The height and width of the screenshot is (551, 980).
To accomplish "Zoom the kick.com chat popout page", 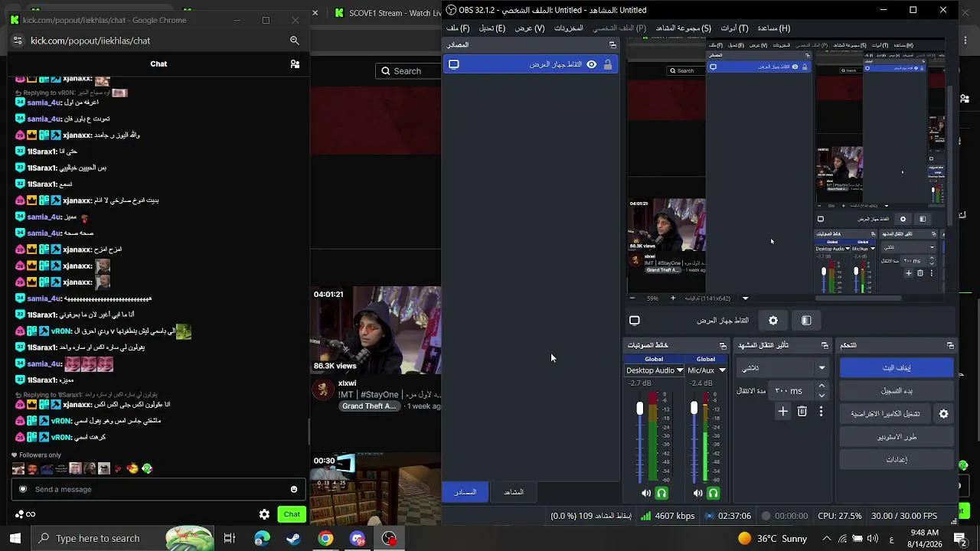I will click(x=295, y=41).
